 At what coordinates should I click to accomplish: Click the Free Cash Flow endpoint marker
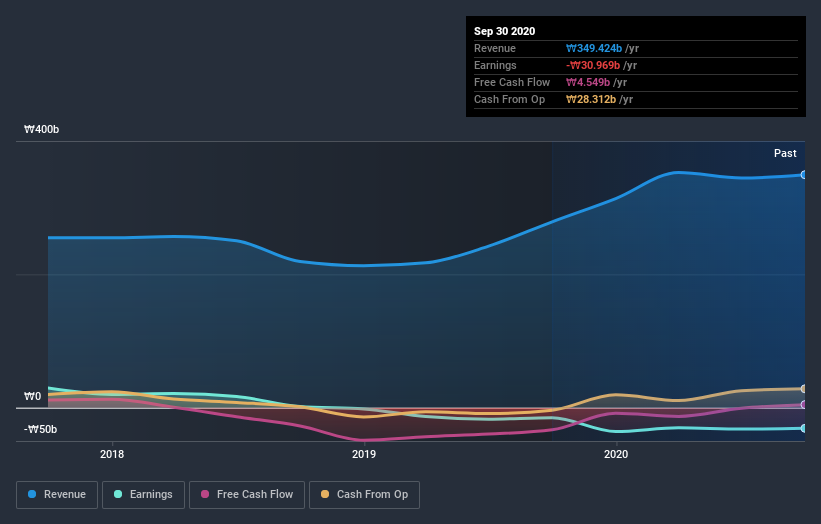tap(804, 405)
